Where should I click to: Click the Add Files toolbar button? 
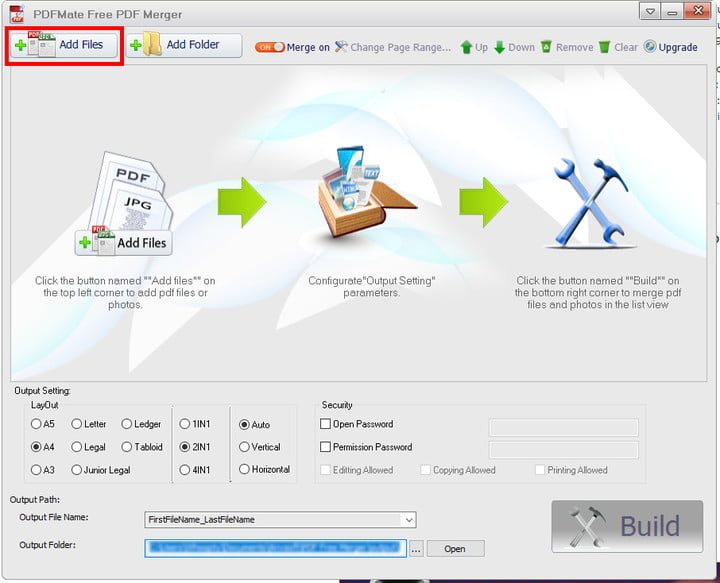point(65,45)
